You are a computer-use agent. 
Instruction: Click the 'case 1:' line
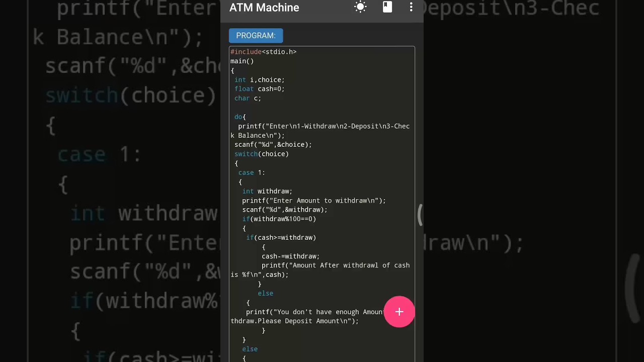tap(252, 173)
